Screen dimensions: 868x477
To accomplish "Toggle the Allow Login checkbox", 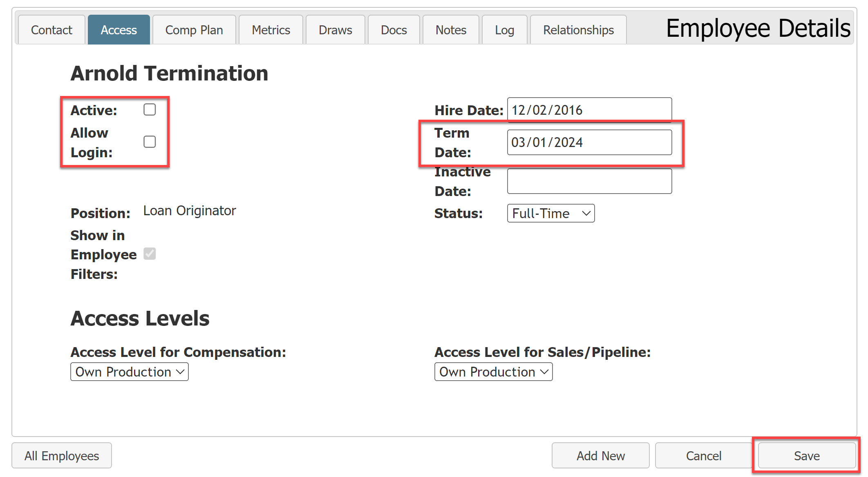I will 150,142.
